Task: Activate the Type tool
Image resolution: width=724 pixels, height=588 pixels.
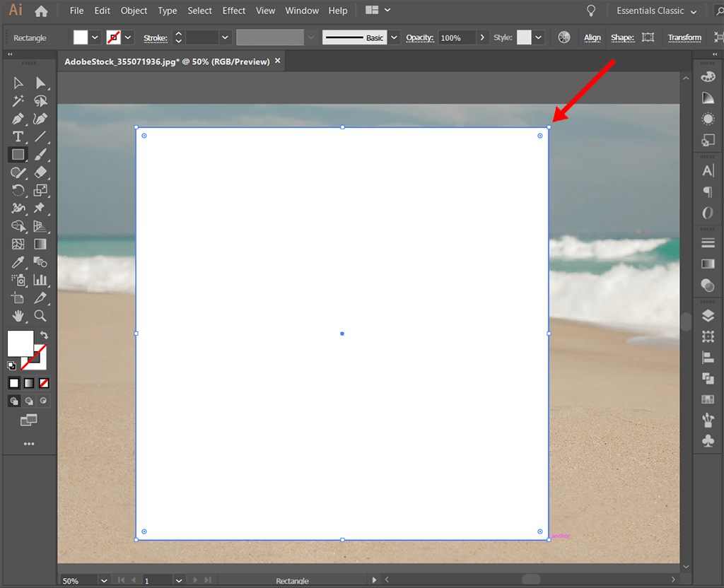Action: click(18, 136)
